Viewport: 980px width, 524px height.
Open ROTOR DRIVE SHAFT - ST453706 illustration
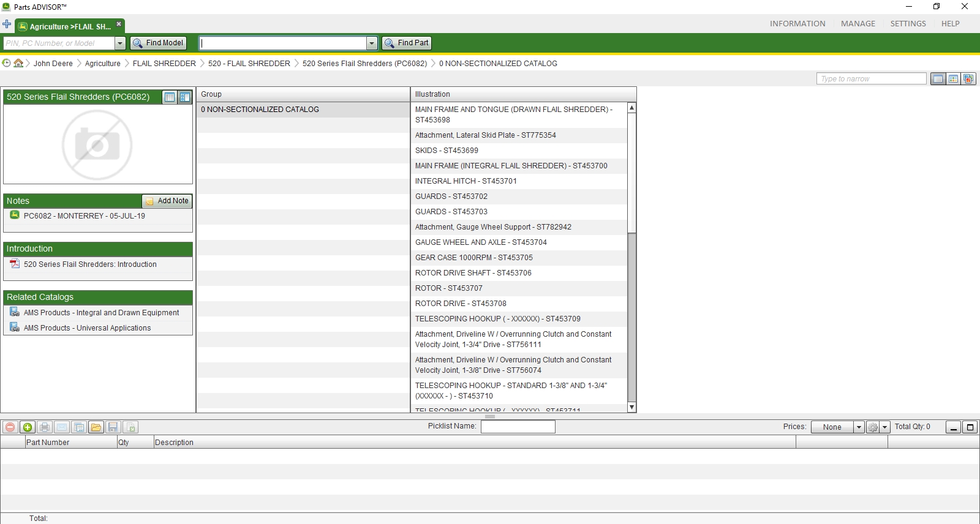(519, 273)
